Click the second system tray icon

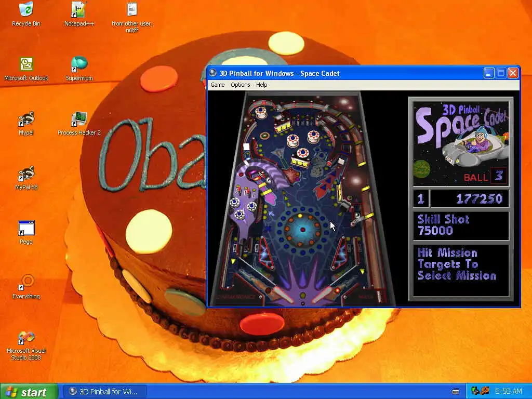(x=485, y=391)
